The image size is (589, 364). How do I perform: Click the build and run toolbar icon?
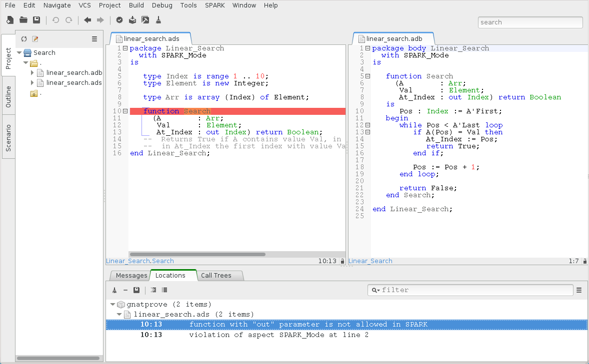pos(145,20)
